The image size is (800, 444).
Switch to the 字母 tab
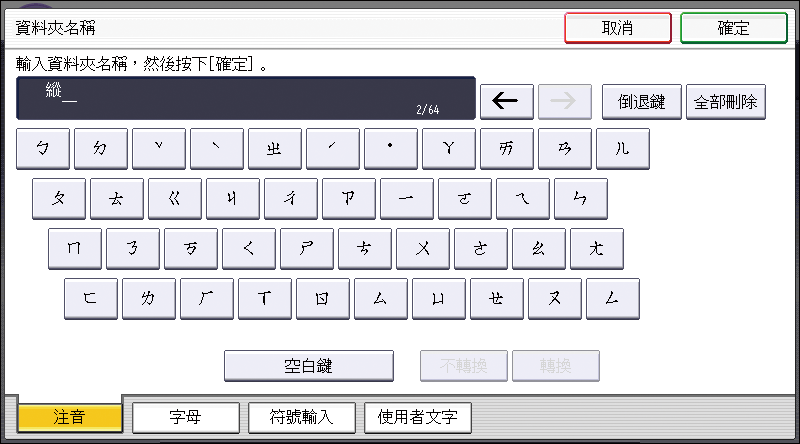click(186, 418)
